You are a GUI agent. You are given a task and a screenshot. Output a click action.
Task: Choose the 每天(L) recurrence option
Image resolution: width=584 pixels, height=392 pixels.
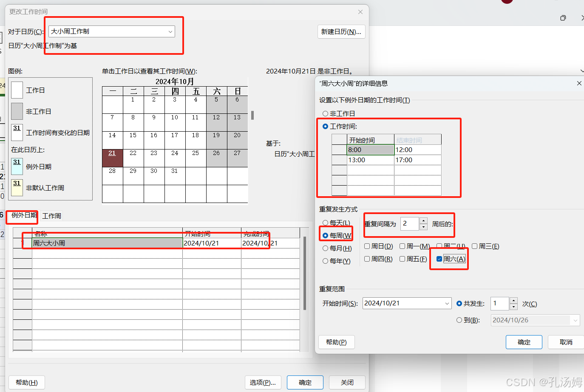pos(325,223)
